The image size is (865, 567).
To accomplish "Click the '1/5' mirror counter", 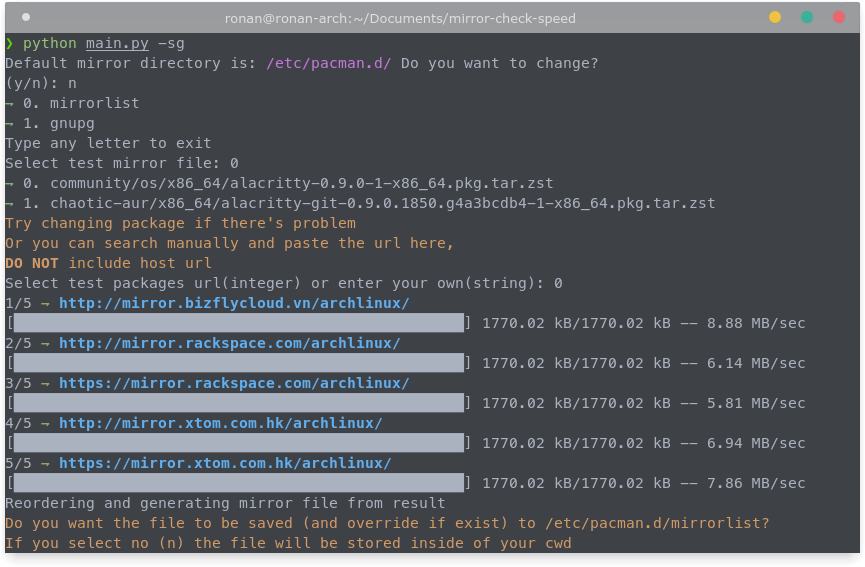I will pyautogui.click(x=18, y=303).
